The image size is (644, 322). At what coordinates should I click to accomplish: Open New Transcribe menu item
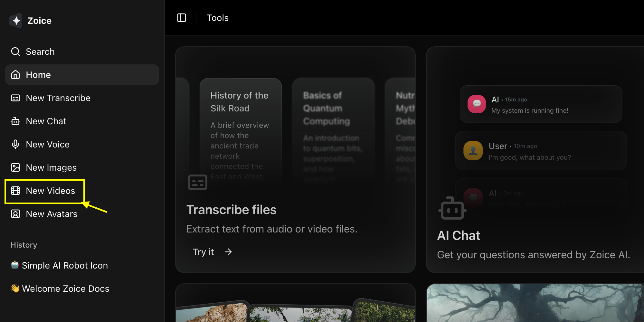coord(82,98)
